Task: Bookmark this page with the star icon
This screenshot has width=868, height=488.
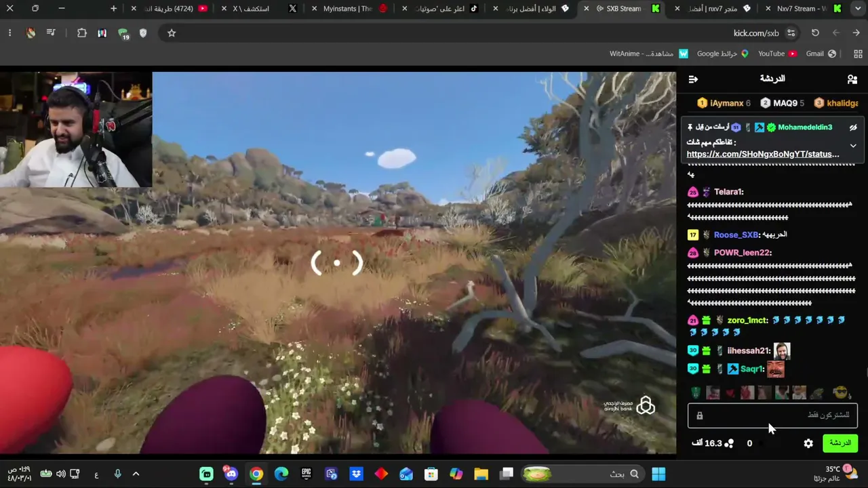Action: point(172,33)
